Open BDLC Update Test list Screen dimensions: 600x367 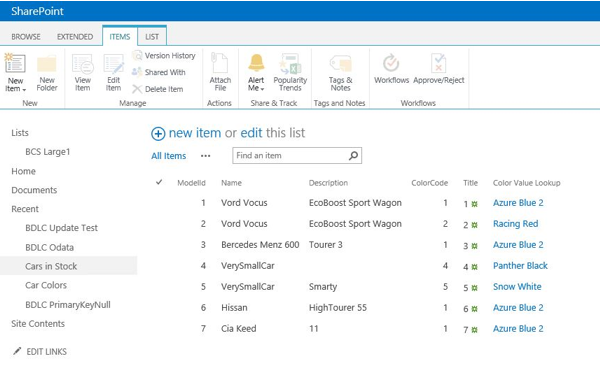coord(61,228)
